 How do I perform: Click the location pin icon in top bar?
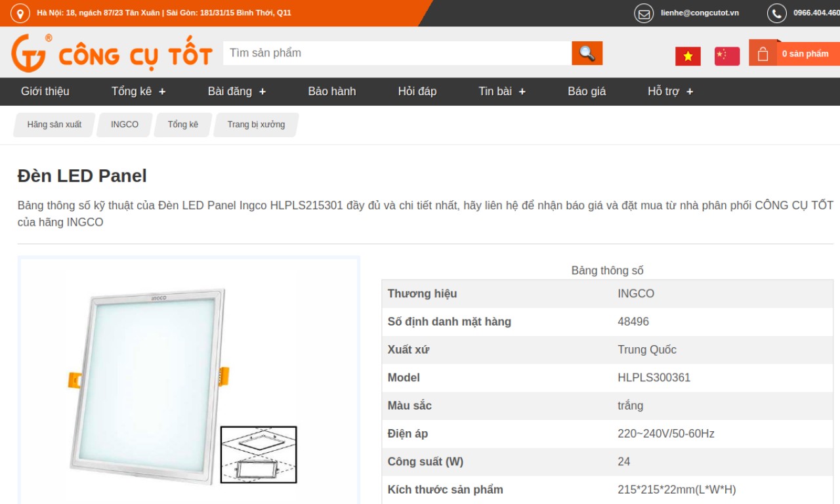click(20, 13)
